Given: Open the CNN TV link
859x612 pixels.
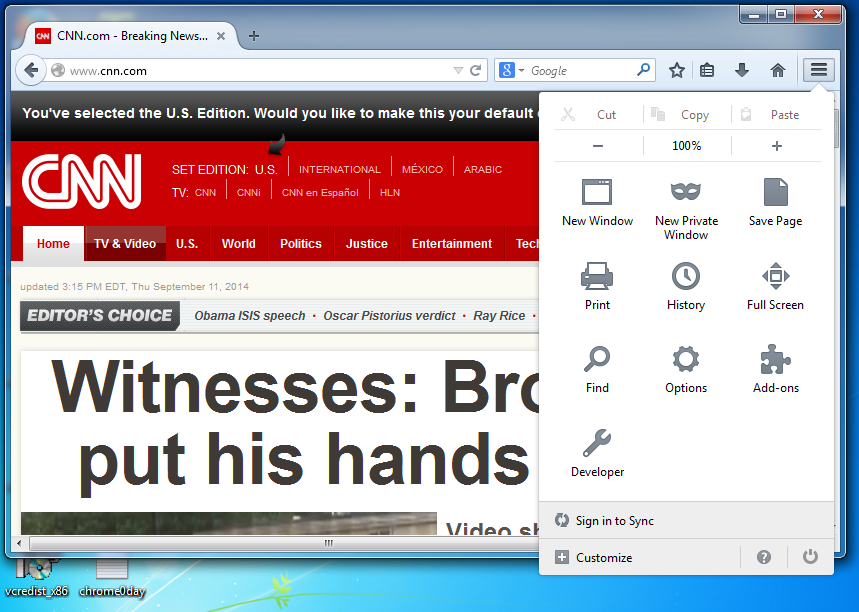Looking at the screenshot, I should click(x=205, y=192).
